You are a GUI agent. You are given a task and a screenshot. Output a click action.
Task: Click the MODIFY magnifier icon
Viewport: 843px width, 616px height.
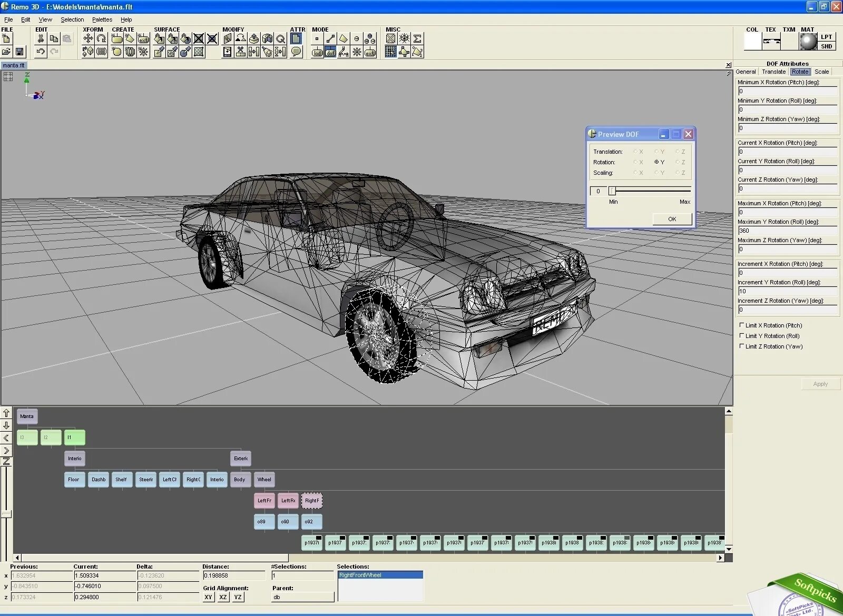click(x=280, y=38)
